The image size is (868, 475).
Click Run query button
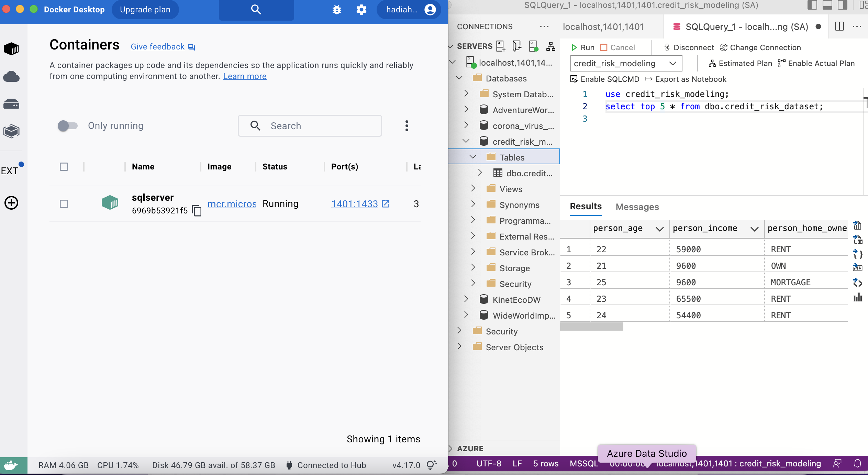(x=583, y=47)
